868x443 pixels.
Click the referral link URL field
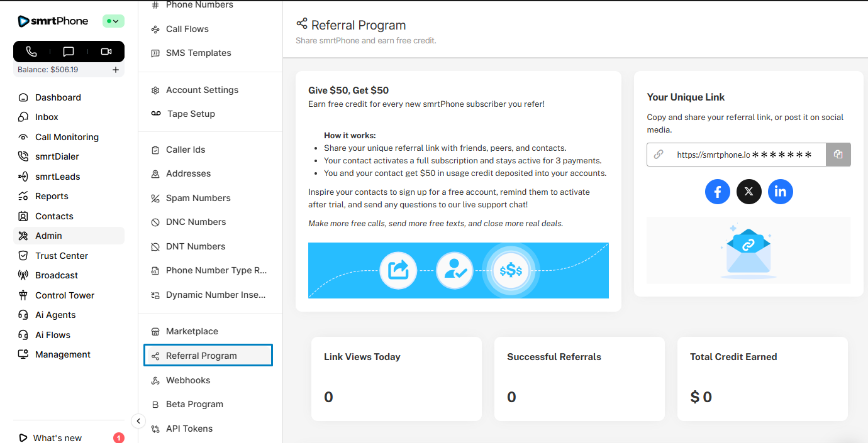click(x=742, y=155)
